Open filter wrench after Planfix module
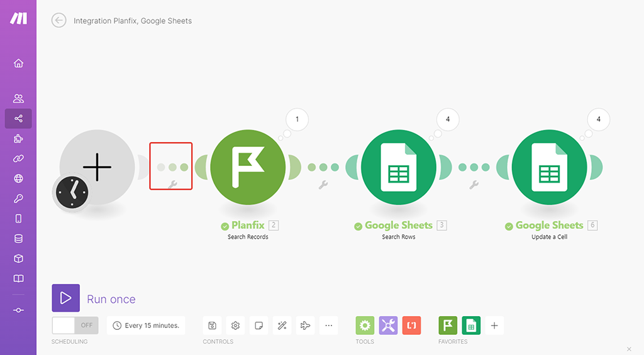 coord(323,185)
